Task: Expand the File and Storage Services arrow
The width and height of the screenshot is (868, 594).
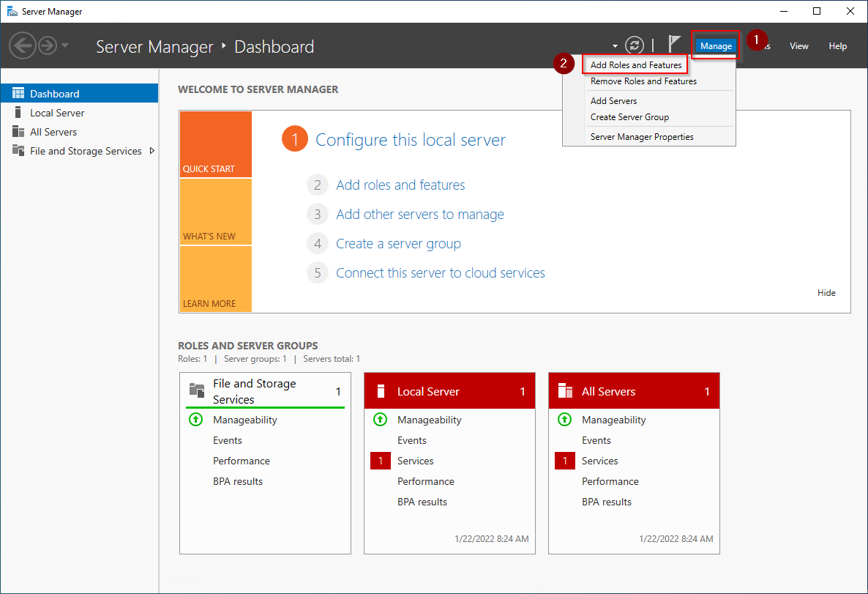Action: (151, 151)
